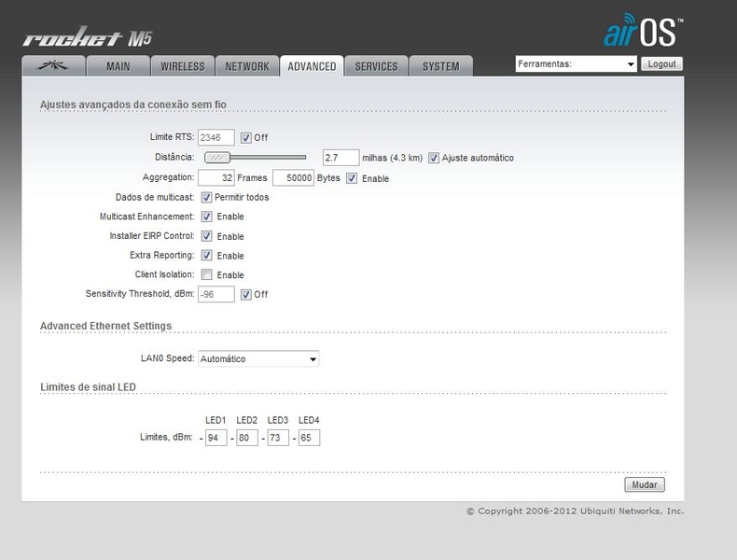Click 'Limites de sinal LED' heading
This screenshot has width=737, height=560.
[x=88, y=387]
